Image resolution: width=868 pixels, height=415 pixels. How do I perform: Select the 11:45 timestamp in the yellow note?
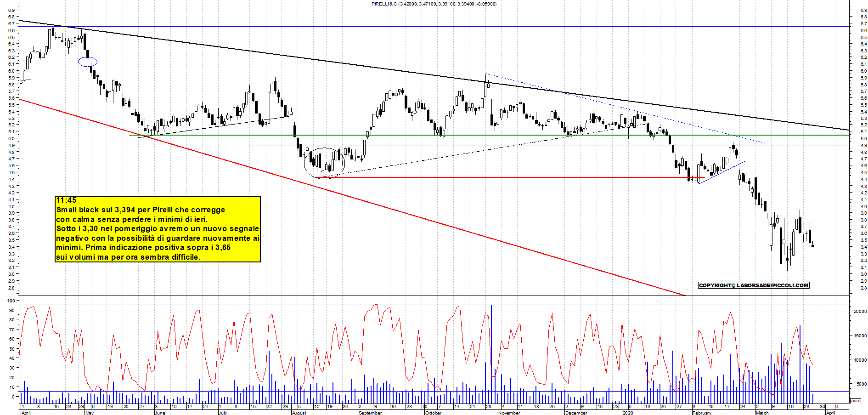pyautogui.click(x=66, y=200)
